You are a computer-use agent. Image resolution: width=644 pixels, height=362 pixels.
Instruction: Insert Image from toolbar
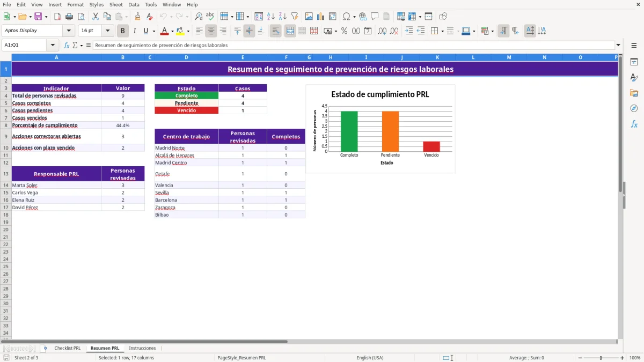[x=309, y=17]
